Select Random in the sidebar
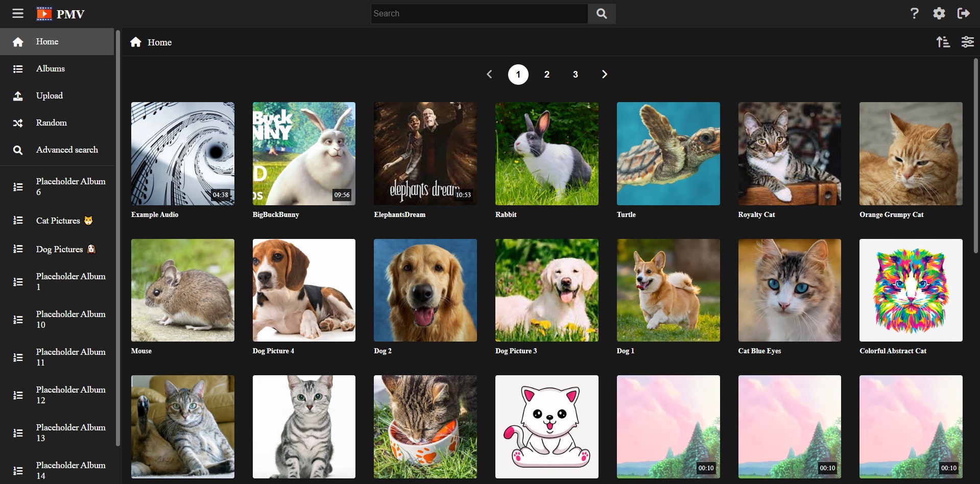The width and height of the screenshot is (980, 484). 57,123
